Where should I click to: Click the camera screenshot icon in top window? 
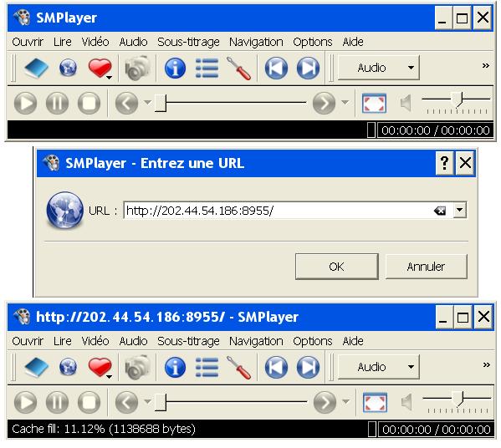pyautogui.click(x=137, y=68)
